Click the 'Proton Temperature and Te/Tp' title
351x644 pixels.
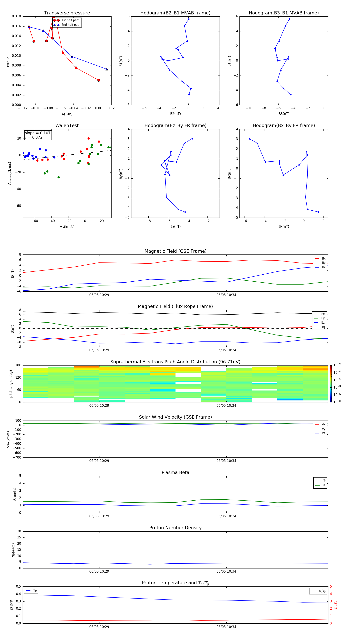tap(175, 583)
